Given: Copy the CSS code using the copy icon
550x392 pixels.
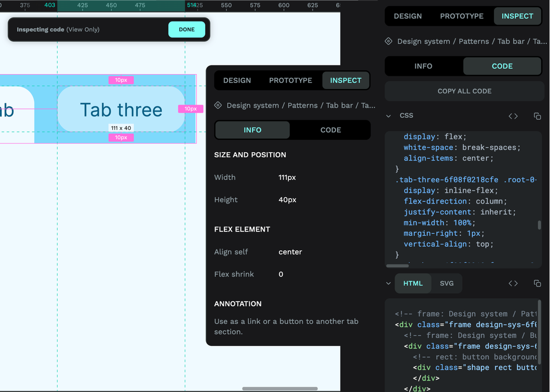Looking at the screenshot, I should pyautogui.click(x=537, y=115).
